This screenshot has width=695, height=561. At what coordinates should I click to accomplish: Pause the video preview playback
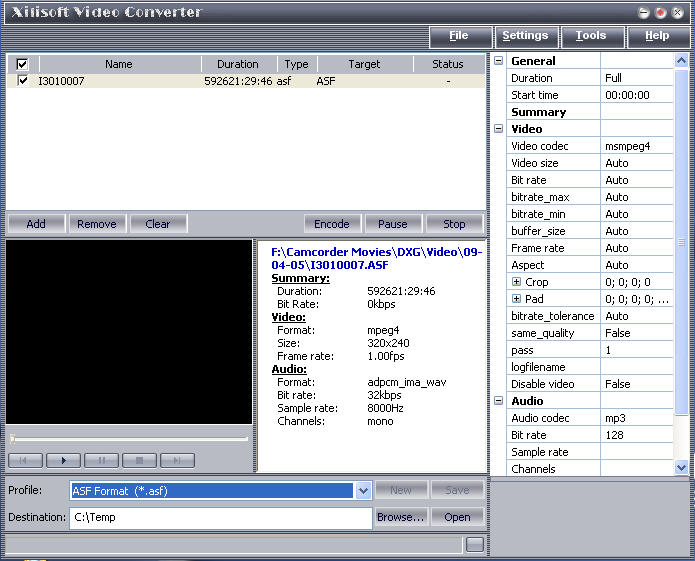(102, 460)
